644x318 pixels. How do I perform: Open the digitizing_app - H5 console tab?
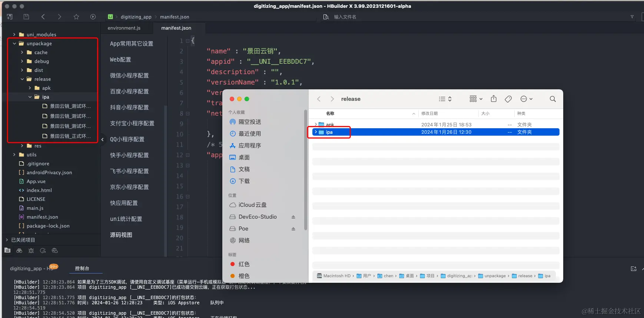coord(32,268)
